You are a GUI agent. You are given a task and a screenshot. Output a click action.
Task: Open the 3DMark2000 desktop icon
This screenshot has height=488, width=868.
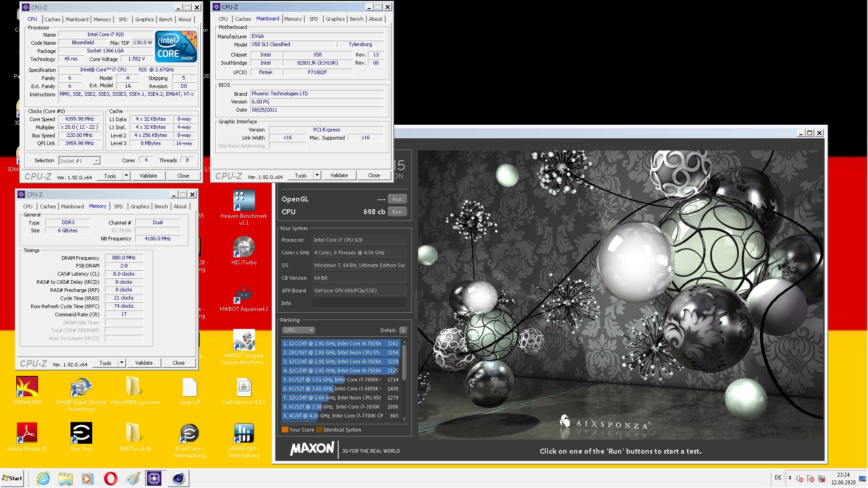27,391
